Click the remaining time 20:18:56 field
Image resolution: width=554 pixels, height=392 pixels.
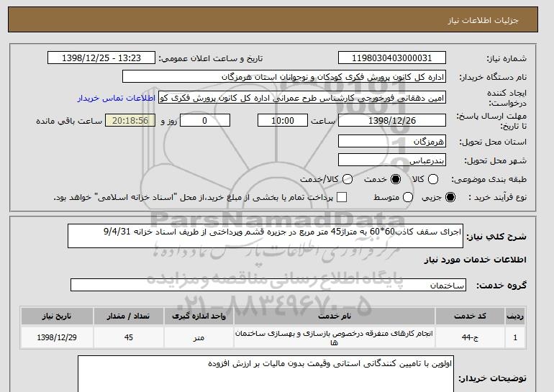(x=130, y=120)
